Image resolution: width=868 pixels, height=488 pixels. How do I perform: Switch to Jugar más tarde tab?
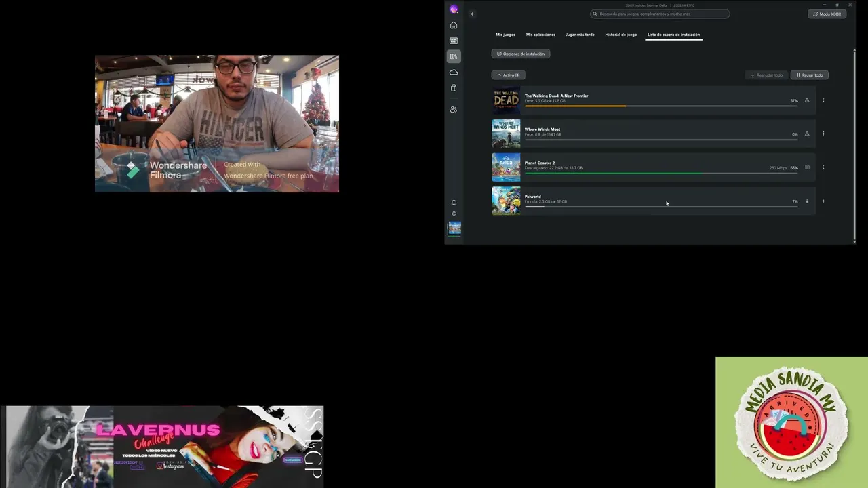pos(580,35)
